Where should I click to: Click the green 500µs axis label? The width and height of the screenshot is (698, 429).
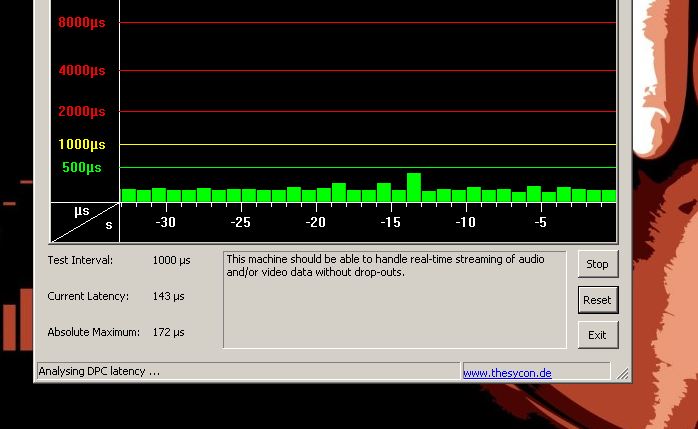coord(82,167)
